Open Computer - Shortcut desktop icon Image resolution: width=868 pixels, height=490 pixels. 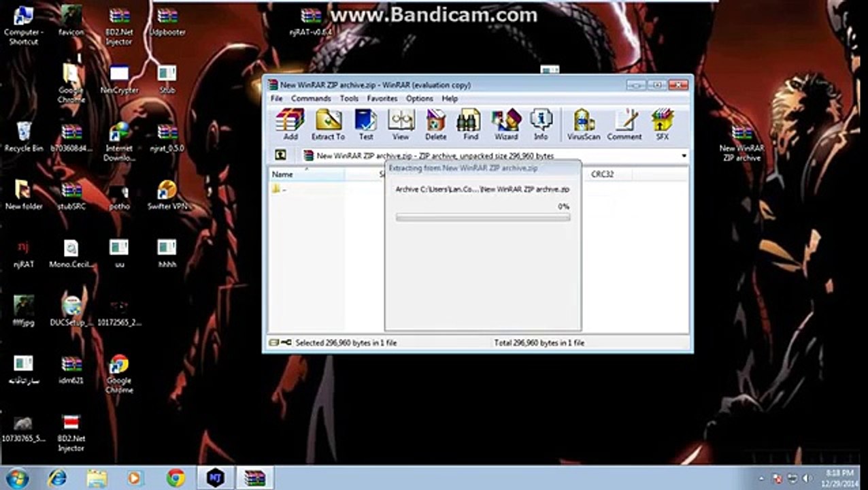pyautogui.click(x=23, y=26)
